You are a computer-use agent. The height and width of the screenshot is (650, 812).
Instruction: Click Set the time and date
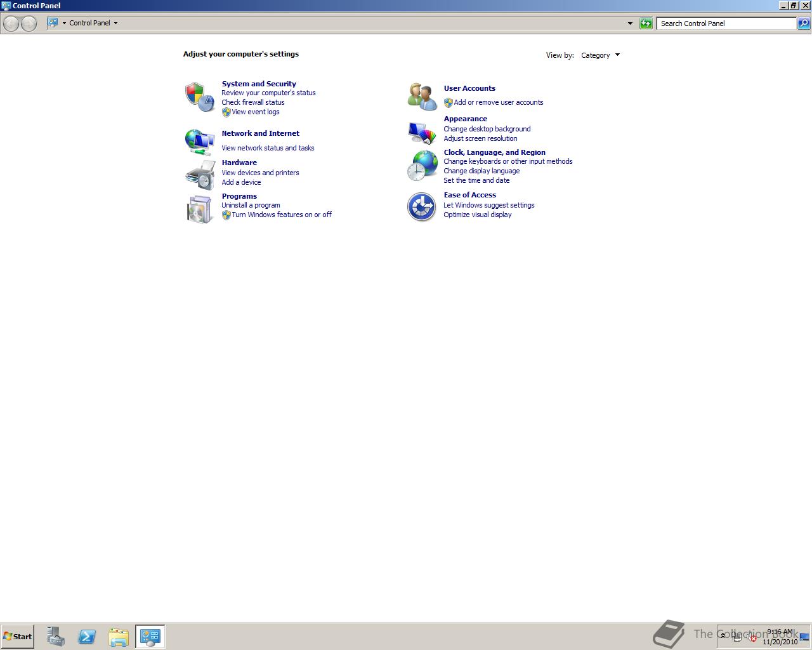pos(476,180)
